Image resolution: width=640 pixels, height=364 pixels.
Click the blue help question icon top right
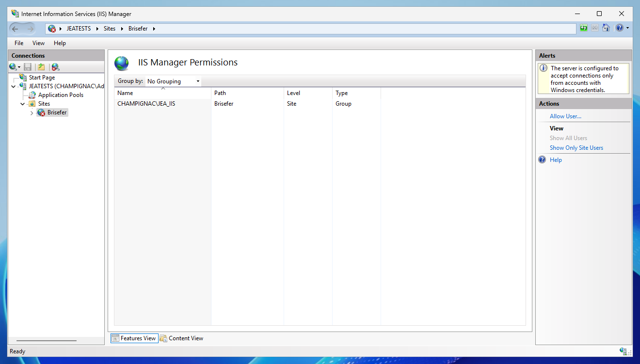pos(620,28)
